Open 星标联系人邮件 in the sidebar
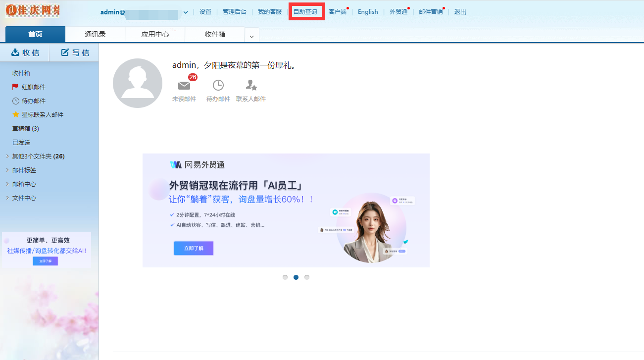The image size is (644, 360). pos(43,114)
